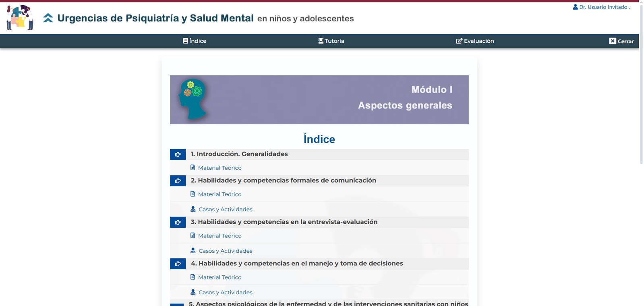Screen dimensions: 644x306
Task: Open Material Teórico of 1. Introducción
Action: [x=219, y=168]
